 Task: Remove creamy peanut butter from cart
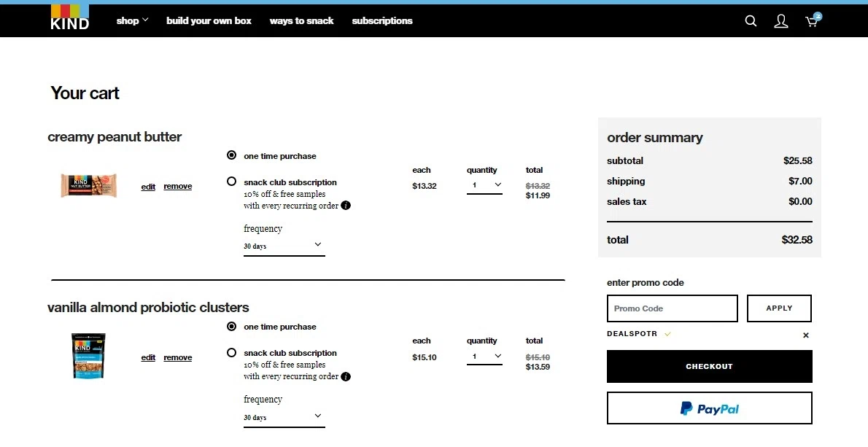178,187
